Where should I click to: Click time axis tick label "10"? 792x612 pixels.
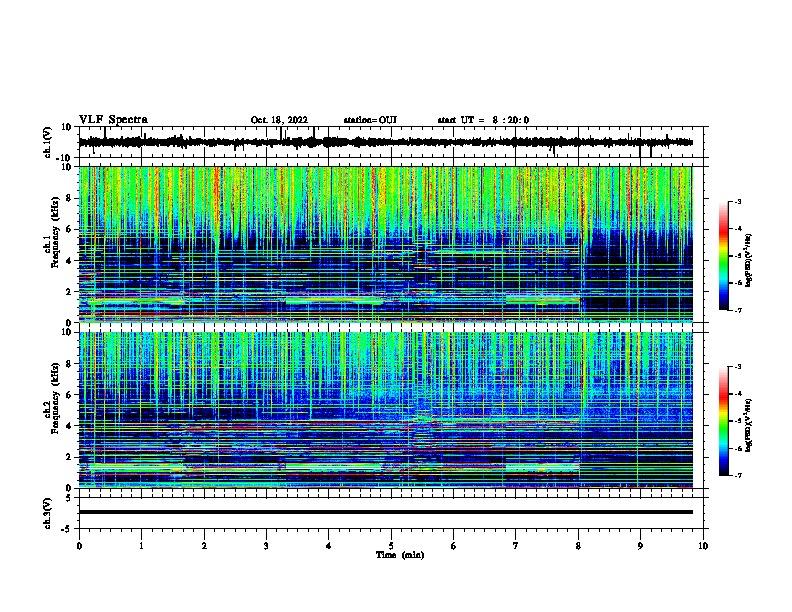(703, 546)
